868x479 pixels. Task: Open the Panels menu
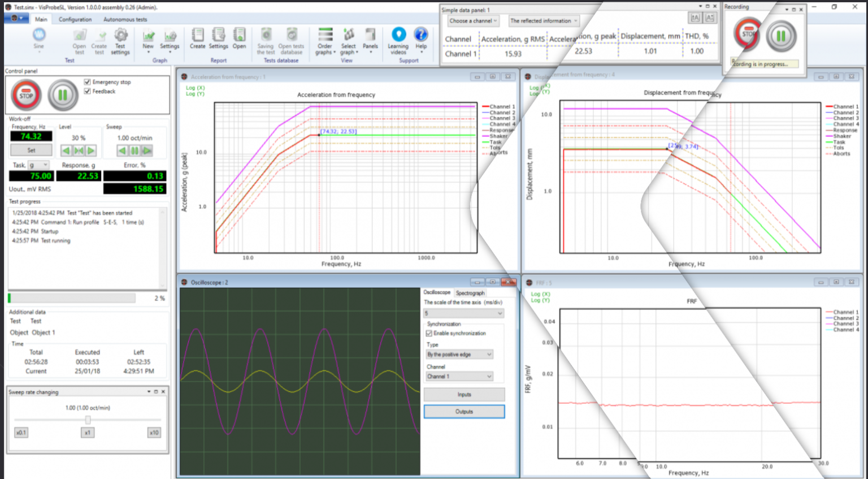(370, 41)
